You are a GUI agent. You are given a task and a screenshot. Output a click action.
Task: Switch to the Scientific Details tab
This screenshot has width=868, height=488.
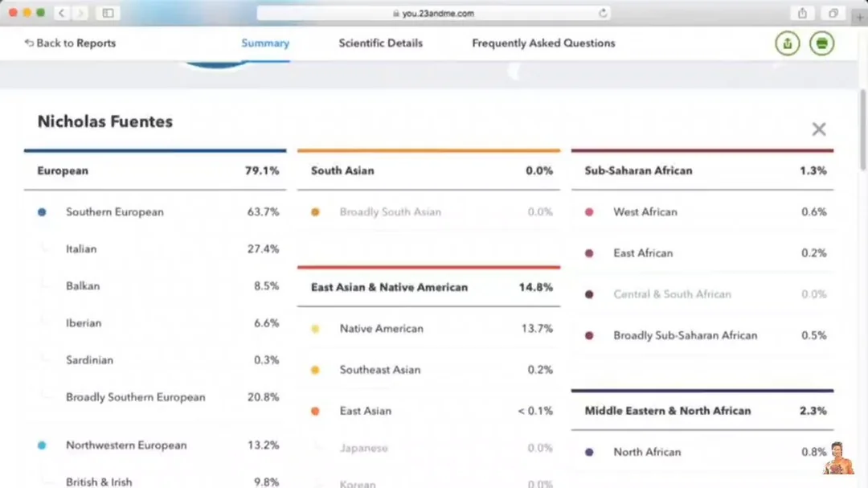pos(380,43)
